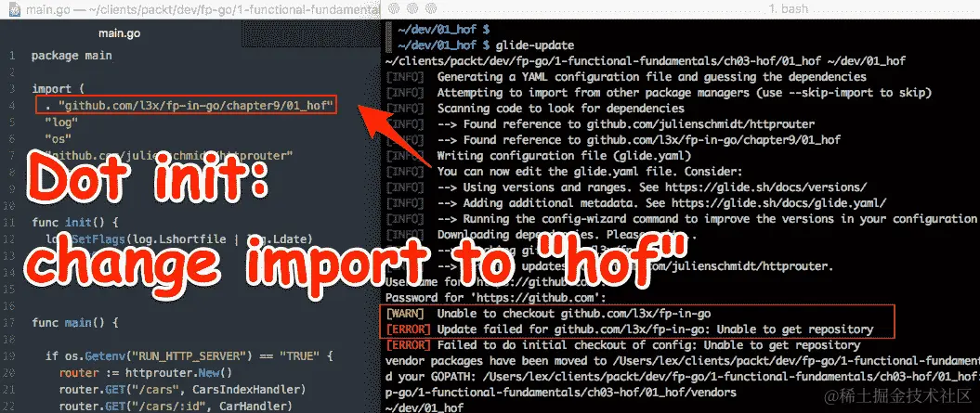Viewport: 980px width, 413px height.
Task: Click the 'Running the config-wizard command' line
Action: point(681,219)
